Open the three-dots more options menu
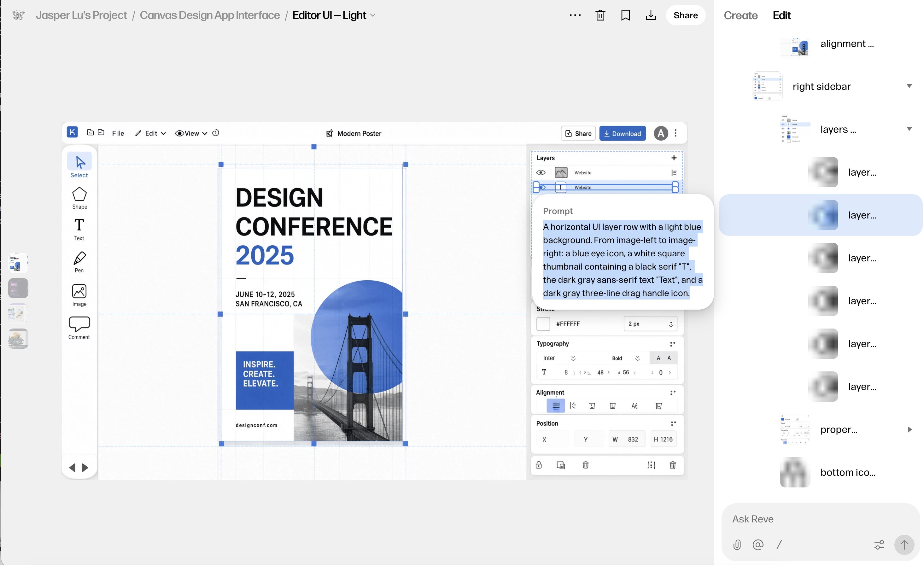 [x=575, y=15]
